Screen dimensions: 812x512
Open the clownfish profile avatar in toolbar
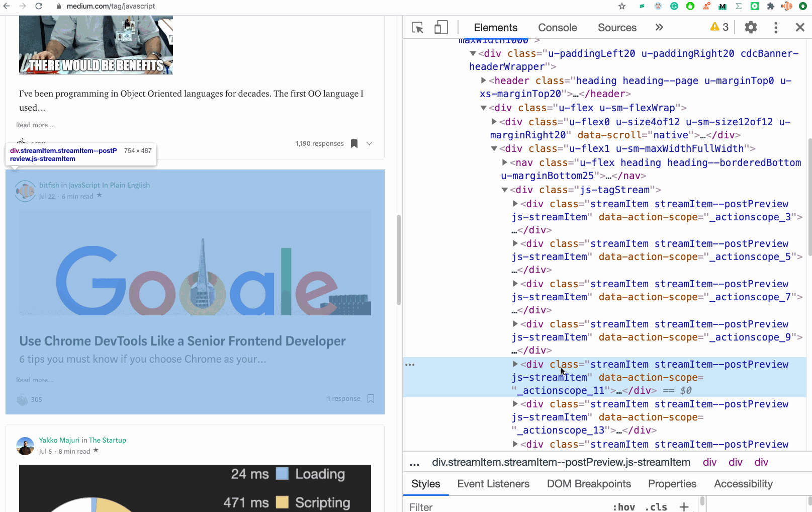tap(787, 6)
